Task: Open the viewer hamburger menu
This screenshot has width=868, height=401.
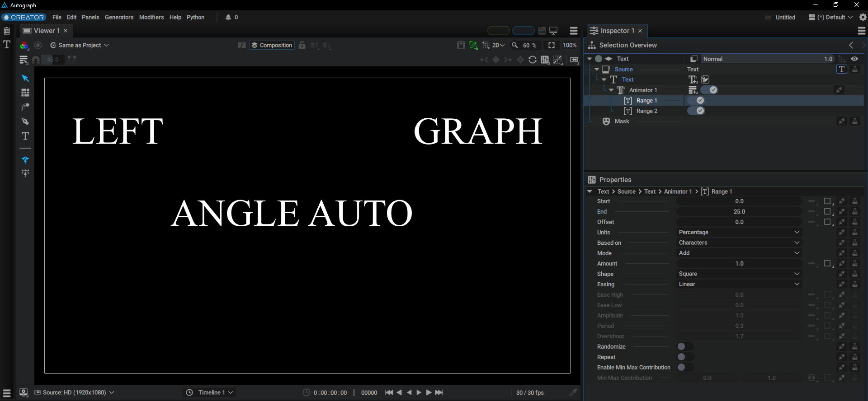Action: pyautogui.click(x=574, y=31)
